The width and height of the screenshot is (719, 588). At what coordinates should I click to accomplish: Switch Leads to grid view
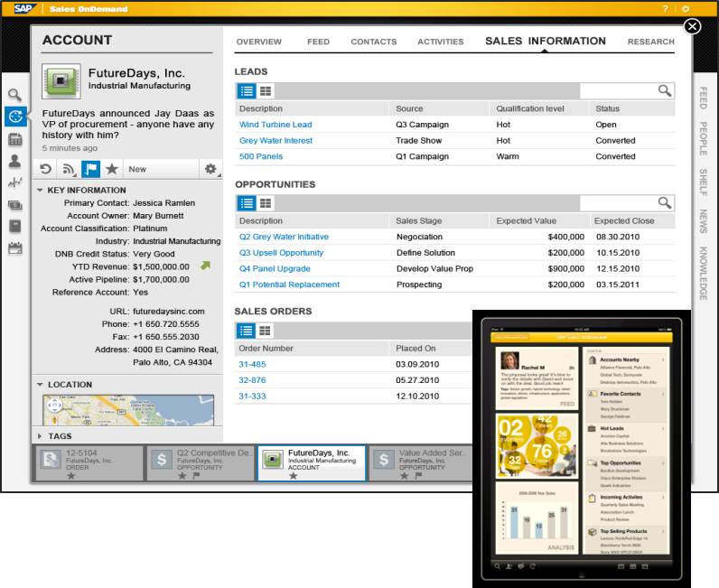pos(266,91)
